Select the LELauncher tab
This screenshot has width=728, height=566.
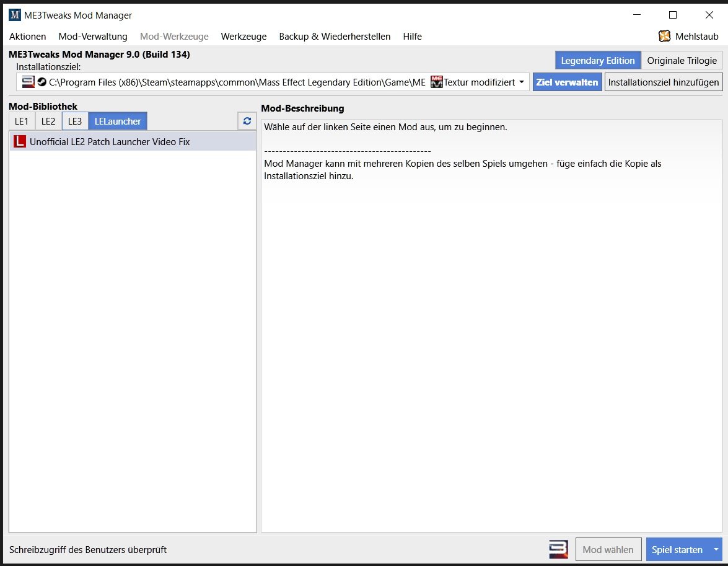118,122
